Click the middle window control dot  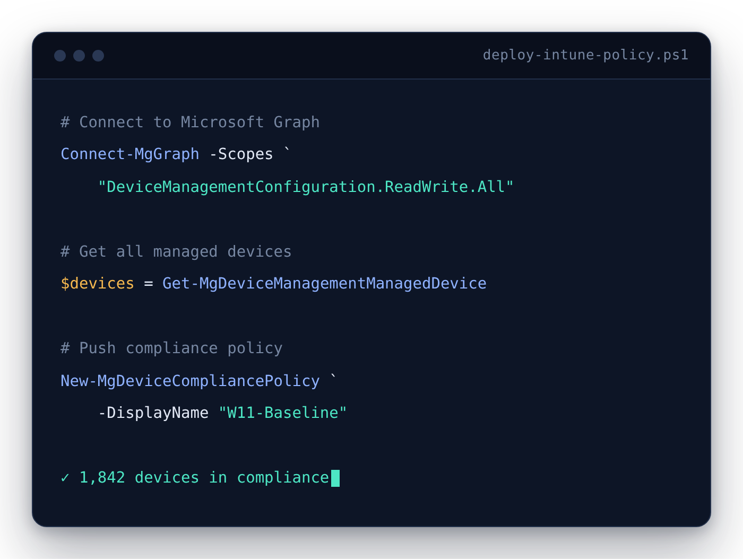[79, 56]
